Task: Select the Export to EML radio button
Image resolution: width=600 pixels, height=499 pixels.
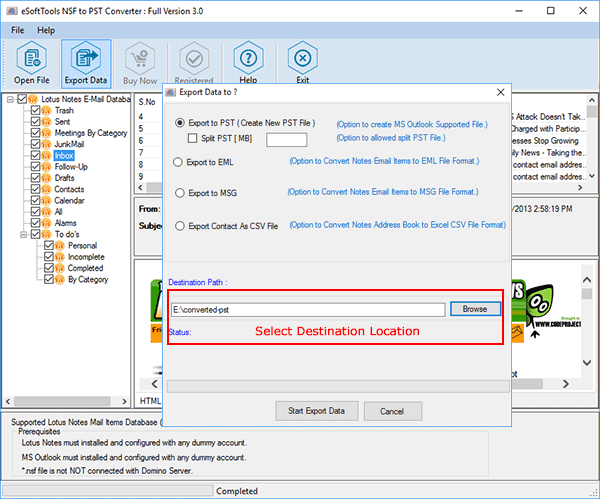Action: (179, 161)
